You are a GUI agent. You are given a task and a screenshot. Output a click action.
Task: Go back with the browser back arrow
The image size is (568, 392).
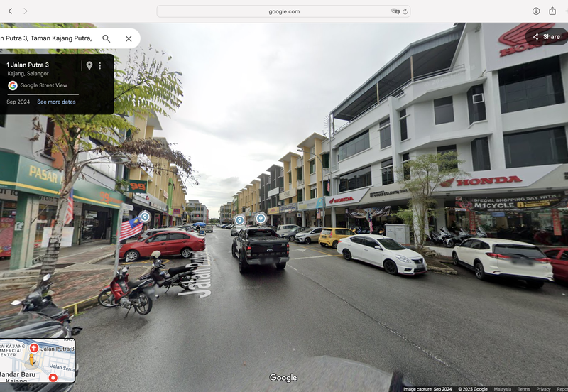pos(10,11)
